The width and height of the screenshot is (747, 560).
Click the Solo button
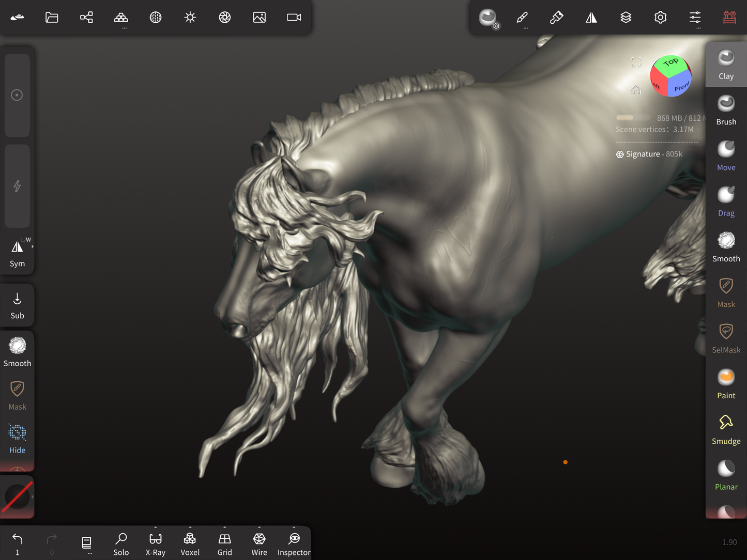pos(121,544)
